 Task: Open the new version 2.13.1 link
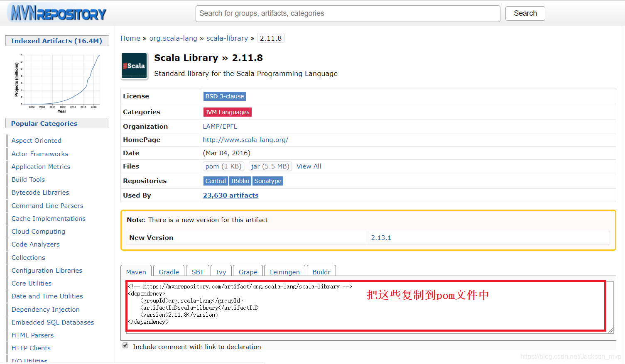(381, 238)
